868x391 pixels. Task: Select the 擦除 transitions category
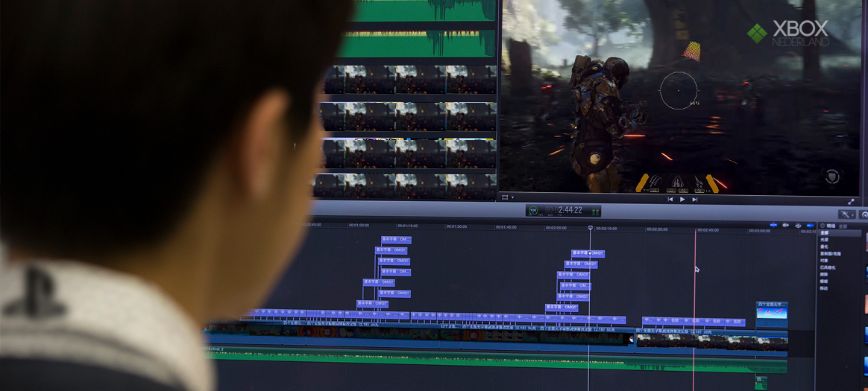(x=824, y=274)
